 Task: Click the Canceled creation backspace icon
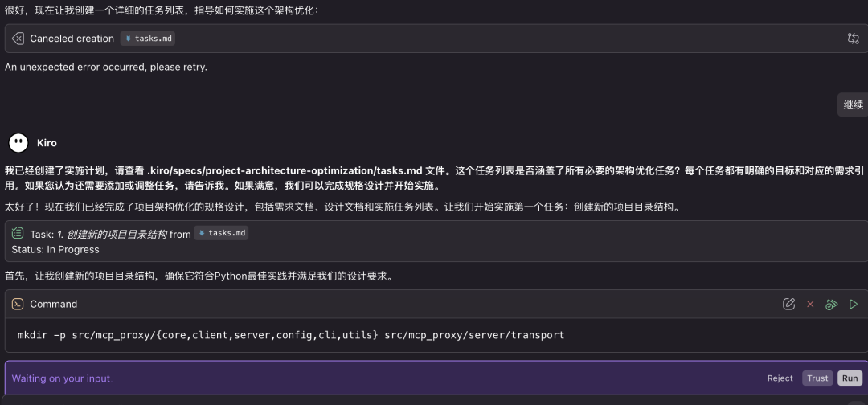coord(18,39)
